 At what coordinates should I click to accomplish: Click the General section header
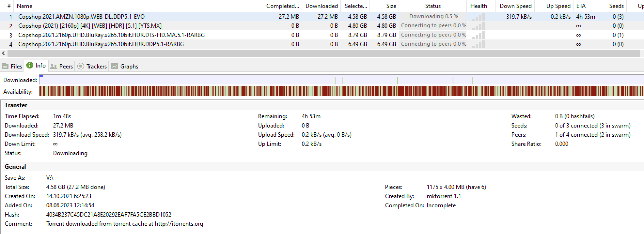click(15, 166)
